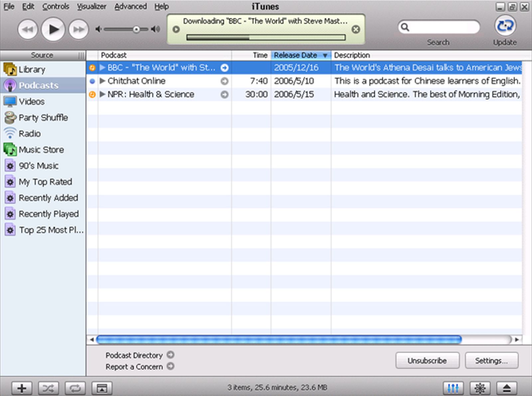The height and width of the screenshot is (396, 532).
Task: Click the Unsubscribe button
Action: tap(428, 360)
